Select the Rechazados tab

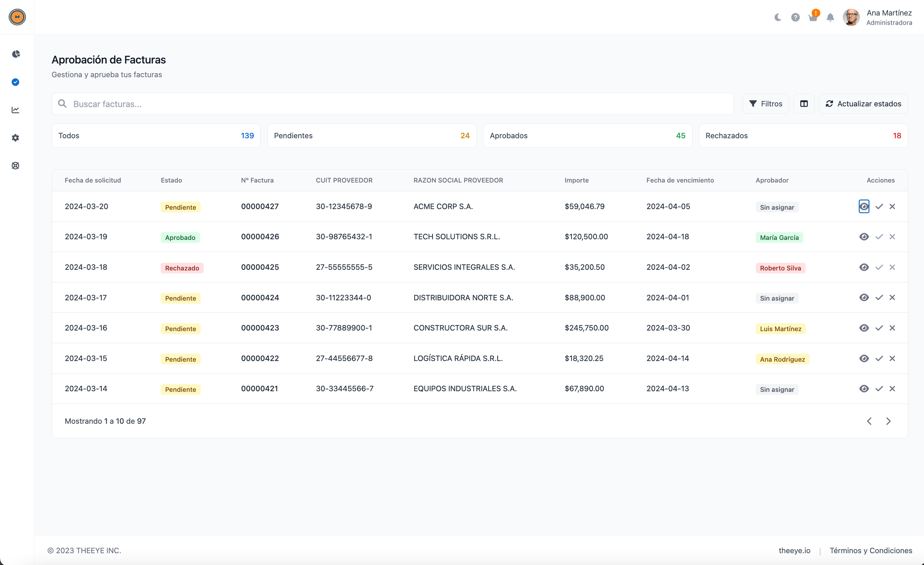[x=803, y=136]
